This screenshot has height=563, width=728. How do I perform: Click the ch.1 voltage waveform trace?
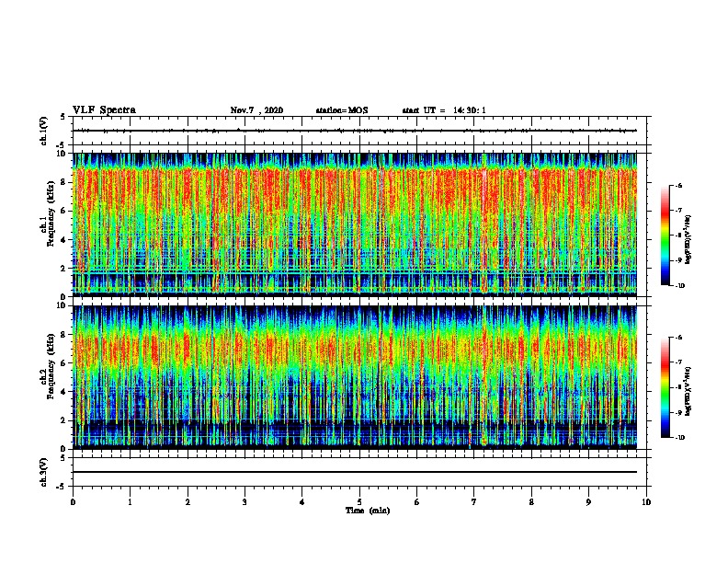point(355,131)
